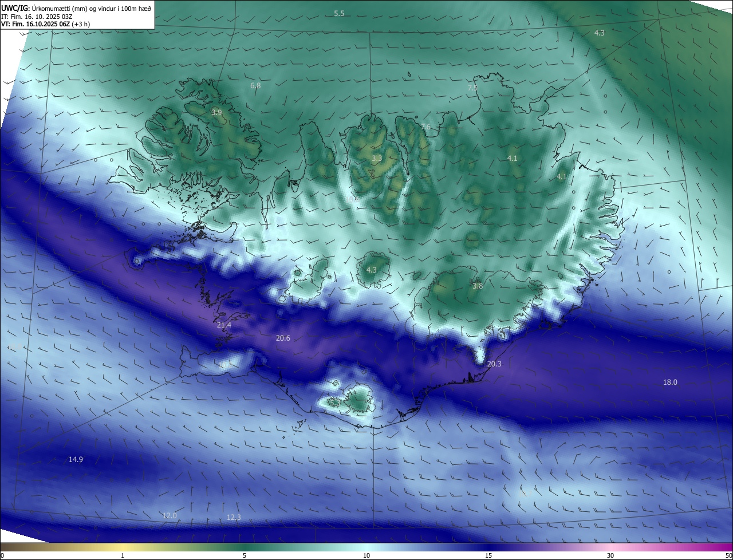
Task: Click the map value 14.9
Action: click(x=76, y=460)
